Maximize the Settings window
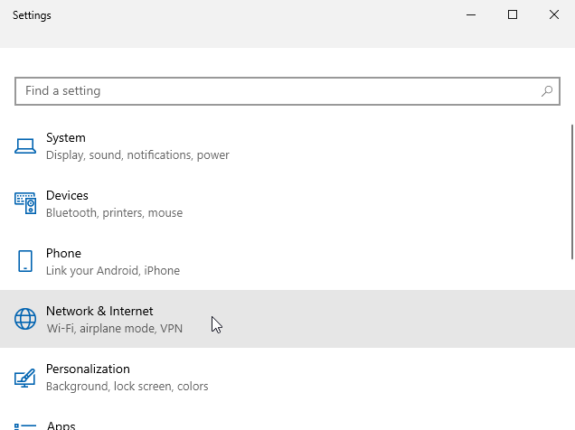 pyautogui.click(x=513, y=15)
